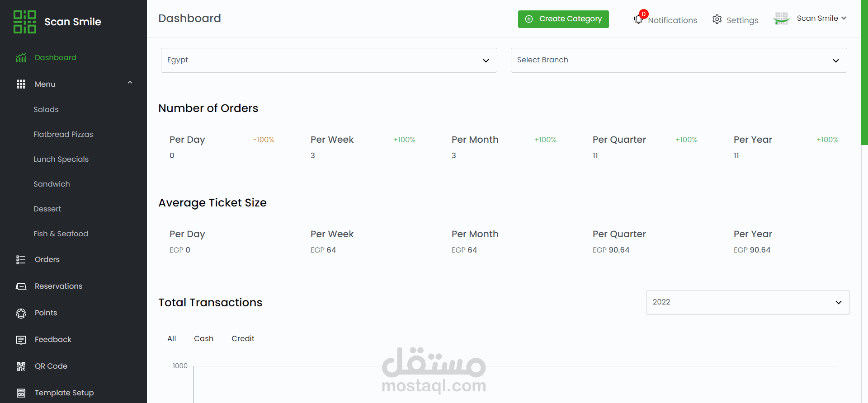The image size is (868, 403).
Task: Click the Notifications link
Action: click(x=672, y=20)
